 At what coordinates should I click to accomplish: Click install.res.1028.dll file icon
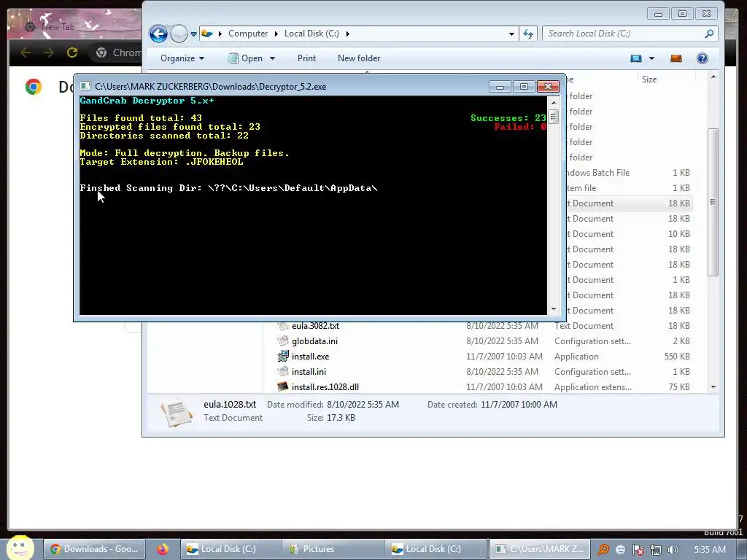pyautogui.click(x=283, y=386)
